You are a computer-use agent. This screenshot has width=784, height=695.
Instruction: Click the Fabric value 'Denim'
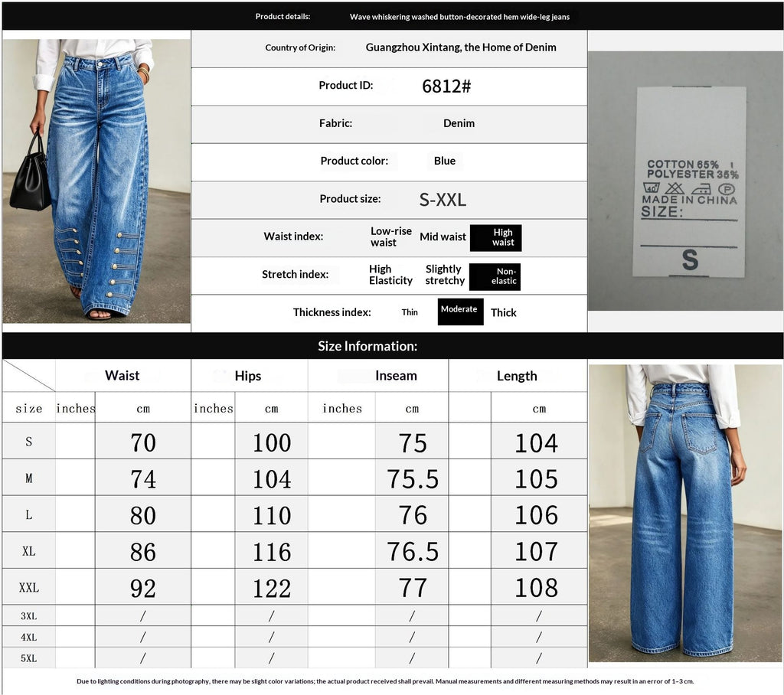(x=459, y=123)
